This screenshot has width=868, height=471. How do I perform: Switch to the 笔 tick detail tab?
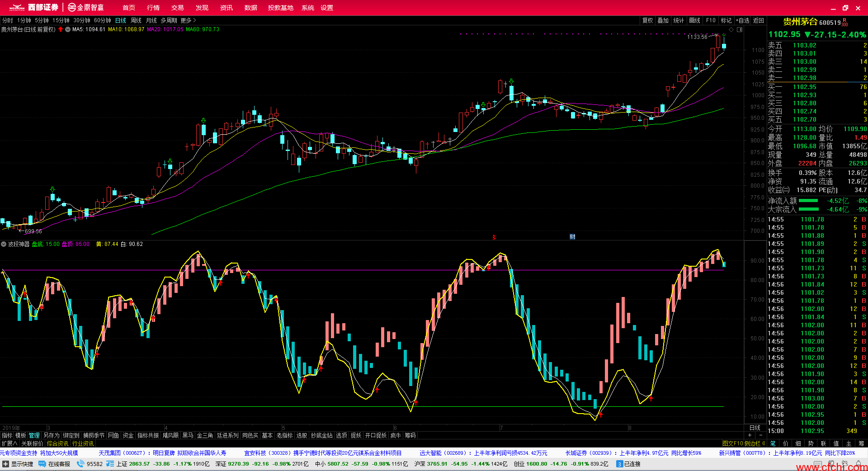[x=773, y=443]
